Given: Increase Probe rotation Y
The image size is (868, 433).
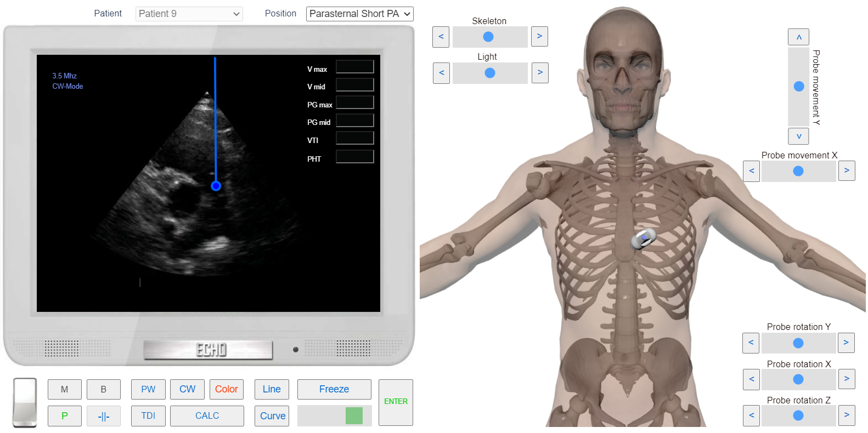Looking at the screenshot, I should (x=846, y=343).
